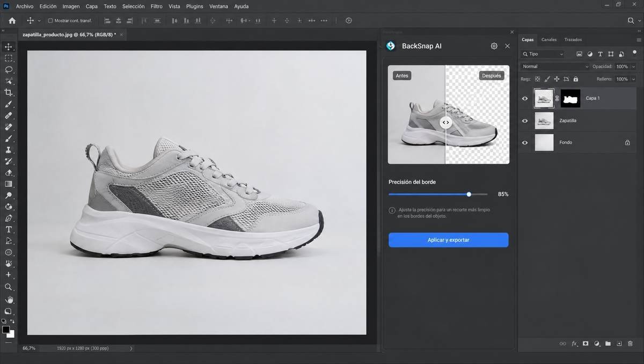Select the Eyedropper tool
Screen dimensions: 644x364
coord(9,104)
